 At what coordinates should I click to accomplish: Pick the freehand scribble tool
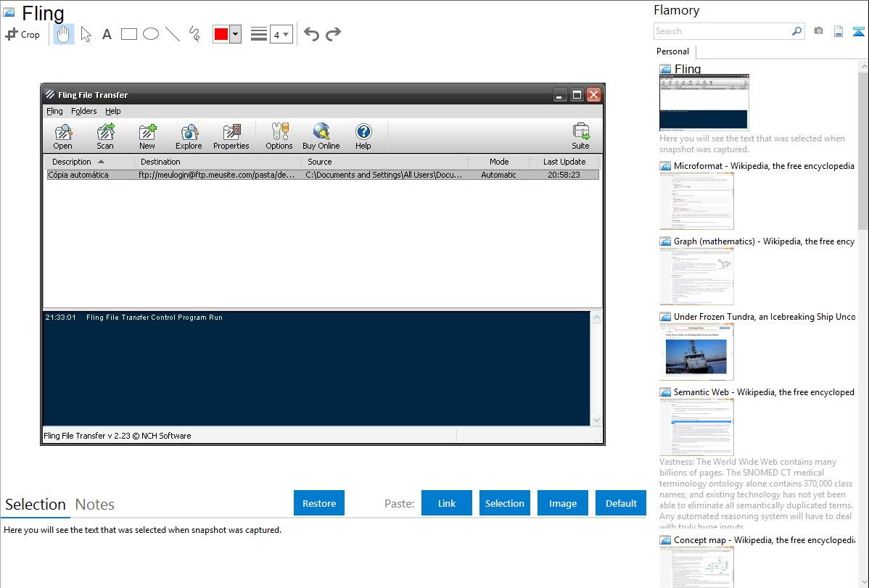(194, 34)
